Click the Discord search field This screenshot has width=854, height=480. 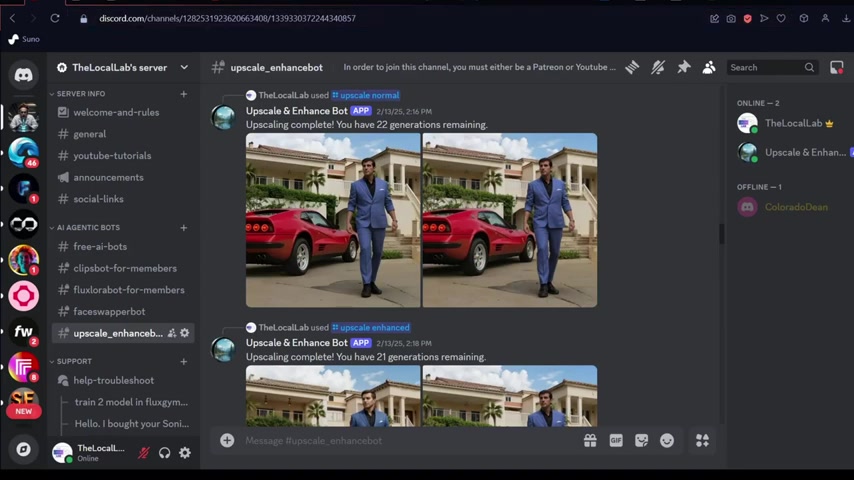[772, 68]
